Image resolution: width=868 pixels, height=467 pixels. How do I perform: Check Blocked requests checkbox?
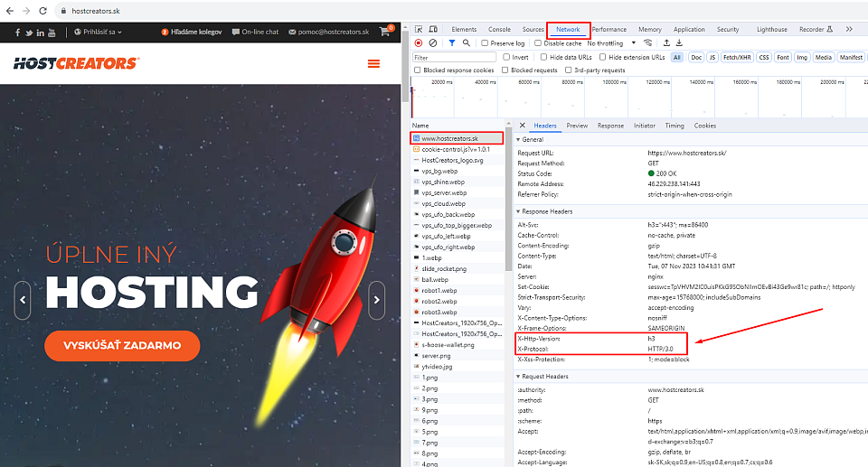click(505, 70)
